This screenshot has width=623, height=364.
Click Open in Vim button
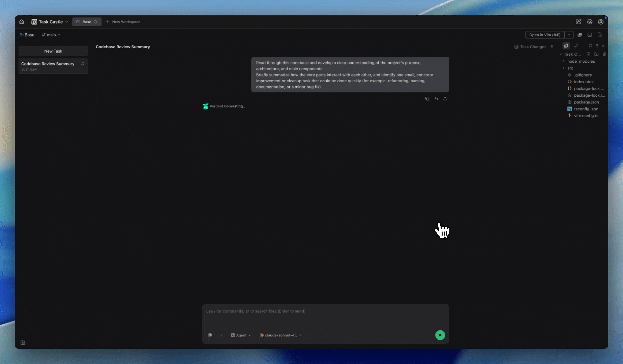click(x=545, y=35)
